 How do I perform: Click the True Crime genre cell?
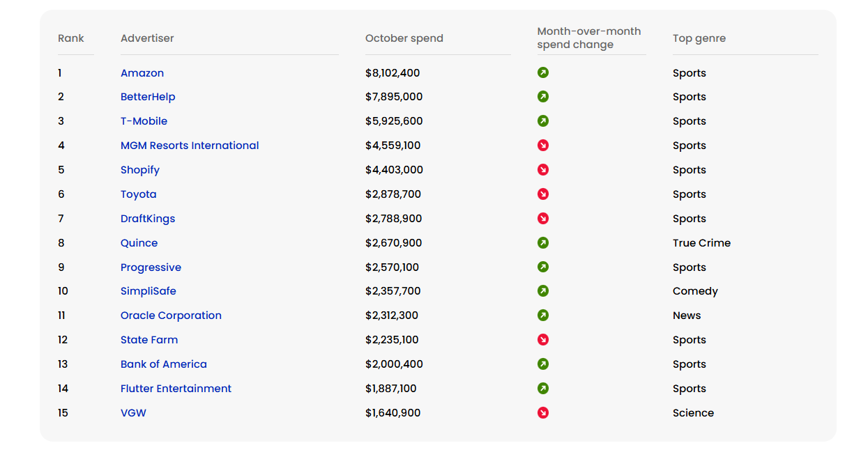(x=701, y=243)
